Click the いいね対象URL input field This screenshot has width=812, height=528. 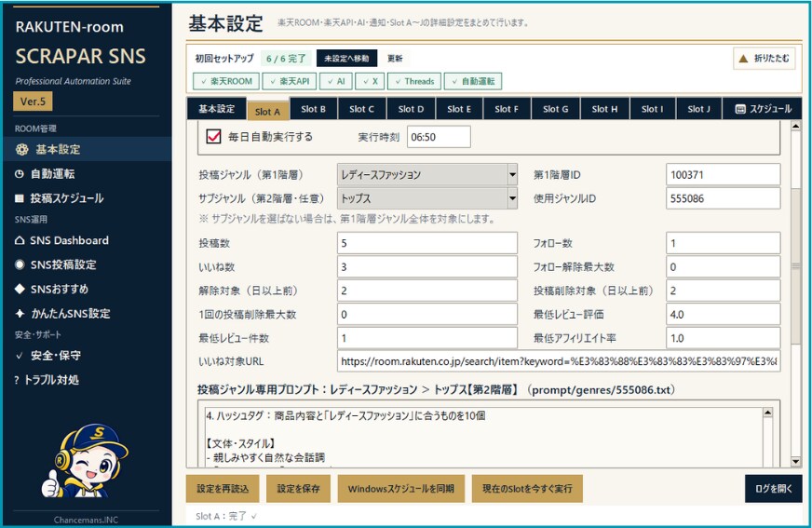click(x=559, y=361)
